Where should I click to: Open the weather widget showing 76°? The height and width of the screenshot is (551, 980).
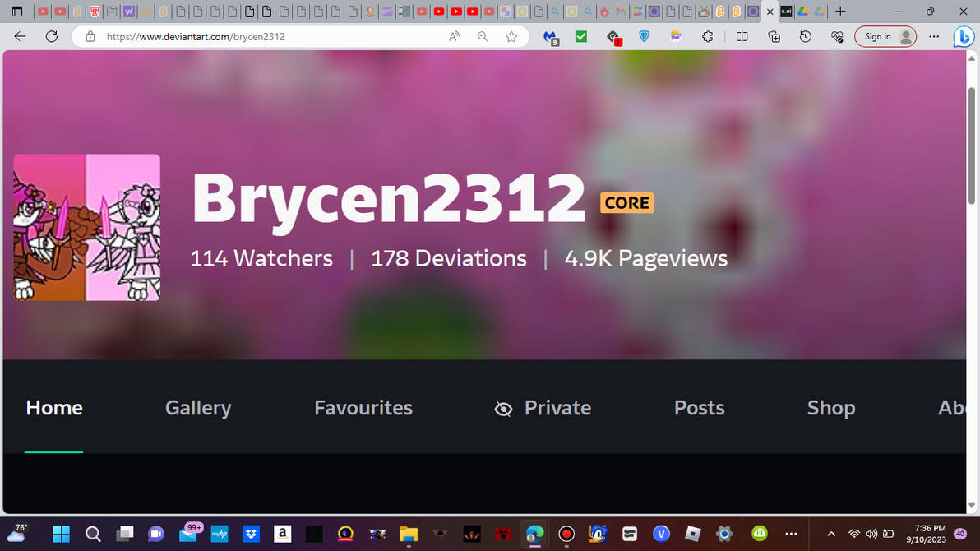[x=17, y=533]
